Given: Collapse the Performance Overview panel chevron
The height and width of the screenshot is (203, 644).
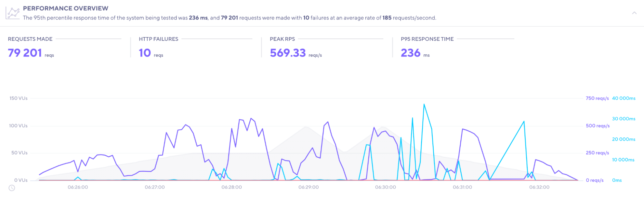Looking at the screenshot, I should point(634,13).
